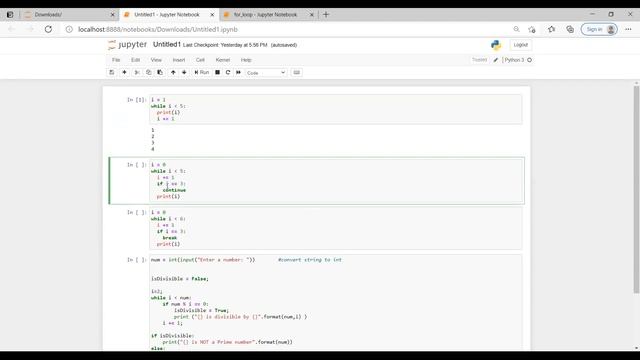Insert a cell below using the plus icon
This screenshot has height=360, width=640.
click(124, 72)
